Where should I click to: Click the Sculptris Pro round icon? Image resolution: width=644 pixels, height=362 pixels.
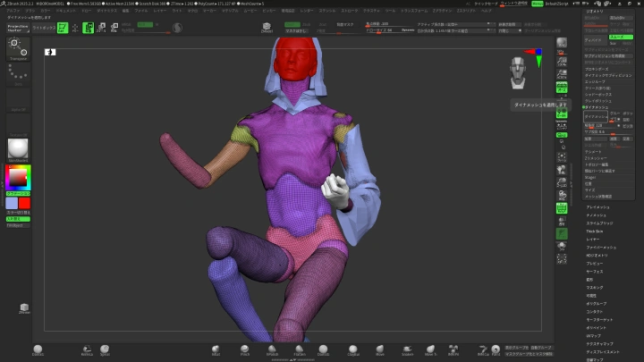pyautogui.click(x=177, y=28)
